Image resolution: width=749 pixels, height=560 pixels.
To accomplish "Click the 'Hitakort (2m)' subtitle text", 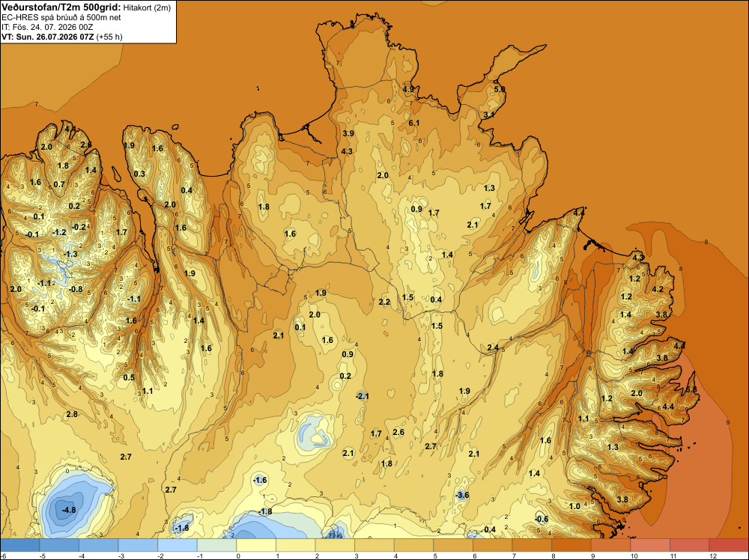I will pyautogui.click(x=147, y=7).
